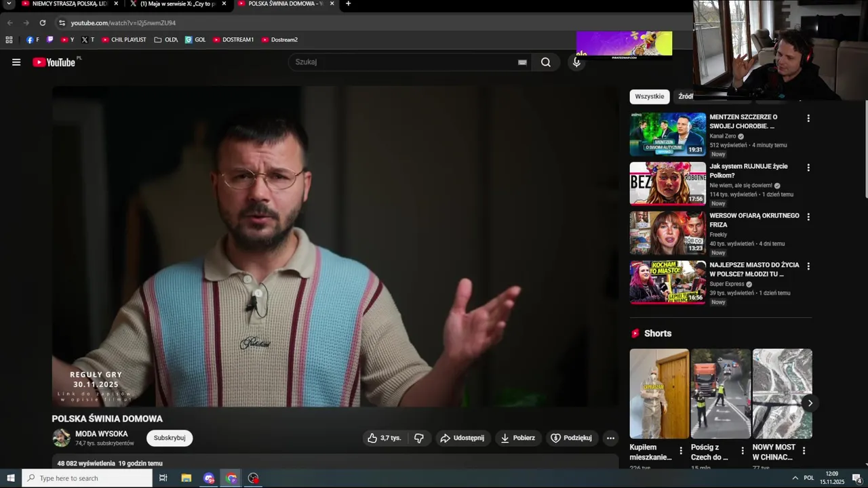The height and width of the screenshot is (488, 868).
Task: Open Chrome from taskbar
Action: coord(231,478)
